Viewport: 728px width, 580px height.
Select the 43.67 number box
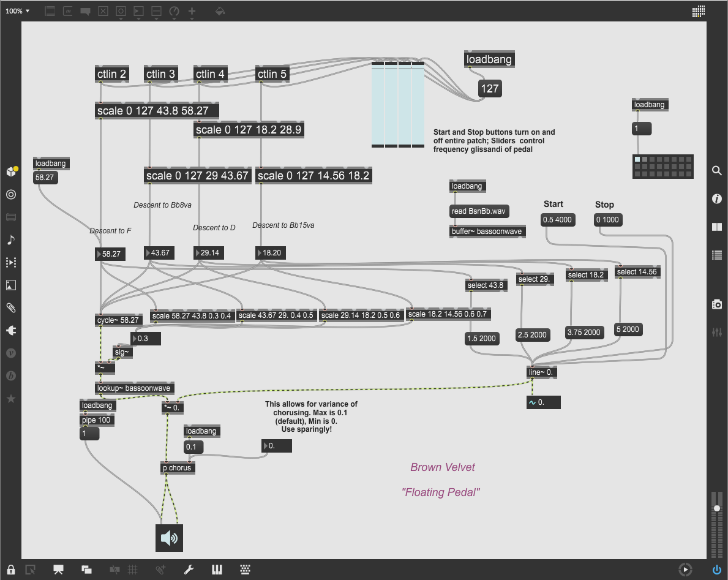click(x=159, y=252)
